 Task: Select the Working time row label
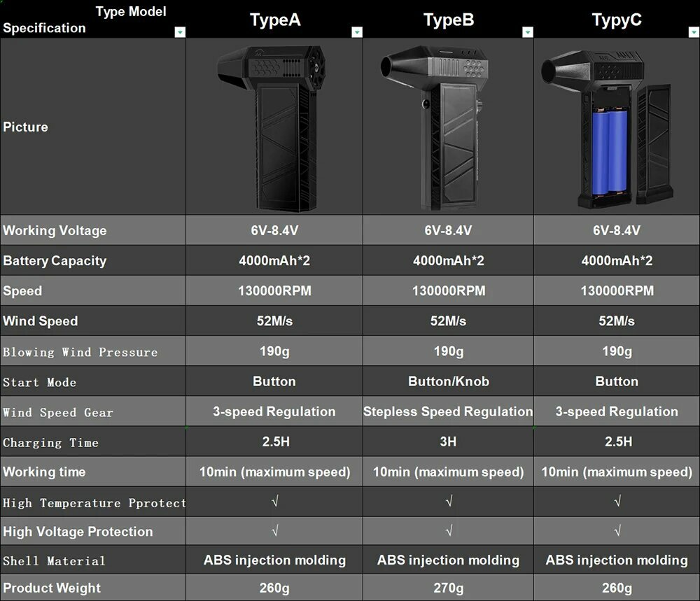coord(44,472)
